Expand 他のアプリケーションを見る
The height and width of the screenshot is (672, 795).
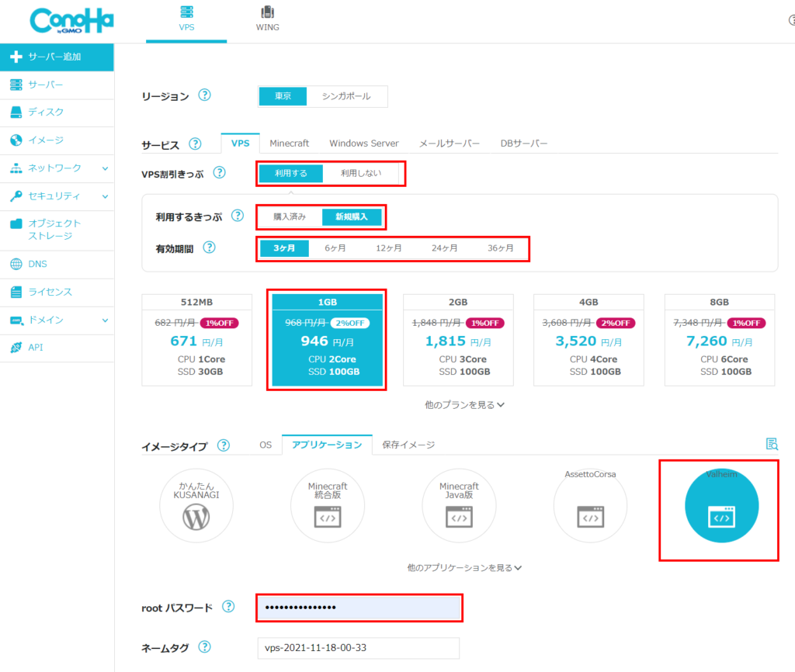pos(464,568)
